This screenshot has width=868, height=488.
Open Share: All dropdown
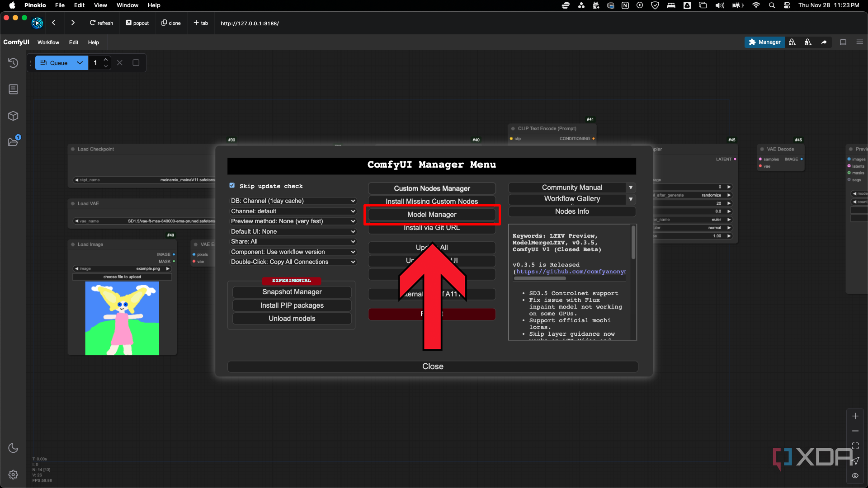[293, 242]
